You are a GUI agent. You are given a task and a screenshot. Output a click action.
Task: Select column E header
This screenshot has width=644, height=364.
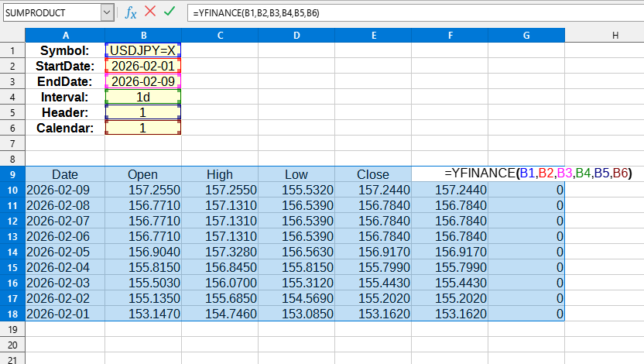[x=373, y=36]
